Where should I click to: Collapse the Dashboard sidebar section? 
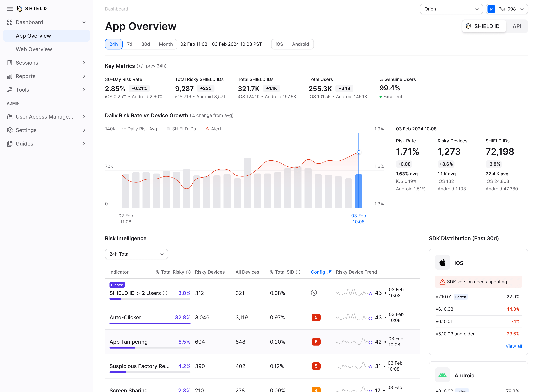pos(84,22)
